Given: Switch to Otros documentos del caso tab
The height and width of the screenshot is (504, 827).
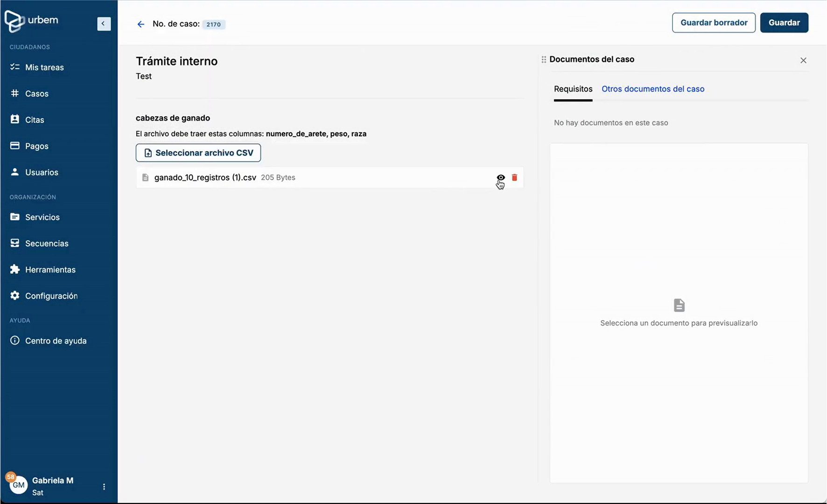Looking at the screenshot, I should pyautogui.click(x=653, y=89).
